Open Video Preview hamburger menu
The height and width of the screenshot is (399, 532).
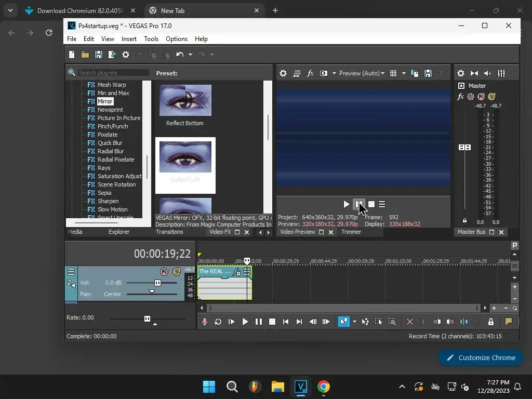click(x=382, y=204)
